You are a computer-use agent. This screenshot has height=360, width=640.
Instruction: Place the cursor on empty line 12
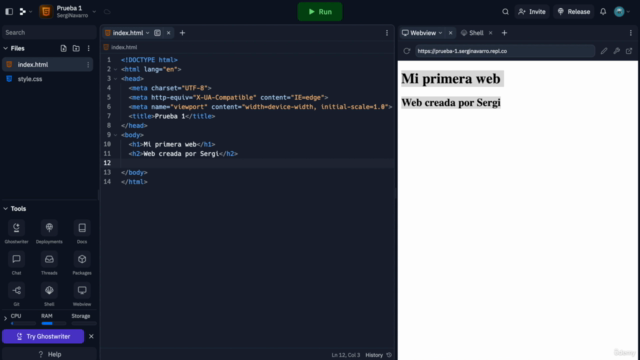coord(257,163)
